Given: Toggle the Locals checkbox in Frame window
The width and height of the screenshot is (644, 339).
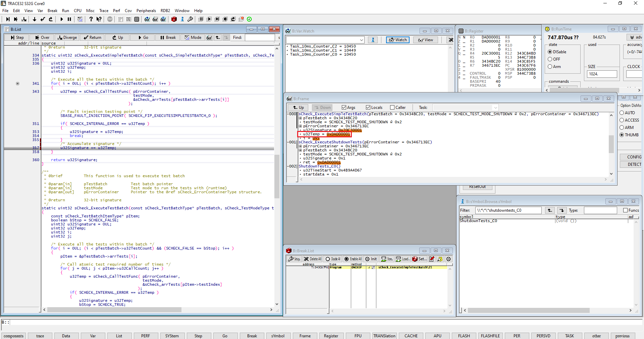Looking at the screenshot, I should point(368,108).
